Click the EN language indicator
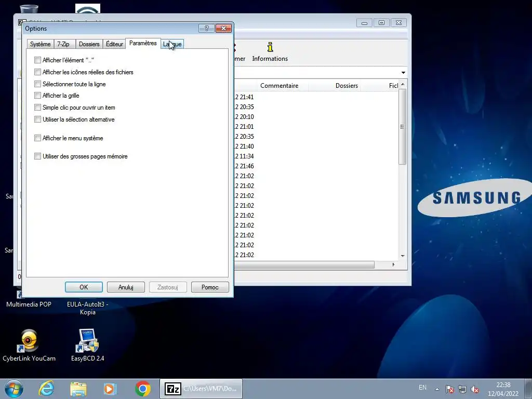This screenshot has height=399, width=532. click(x=422, y=388)
